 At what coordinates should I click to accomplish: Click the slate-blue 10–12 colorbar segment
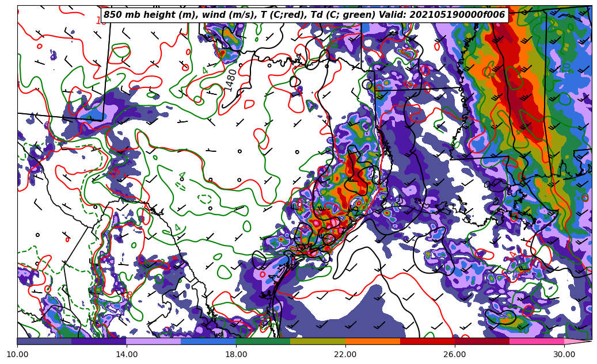point(44,341)
